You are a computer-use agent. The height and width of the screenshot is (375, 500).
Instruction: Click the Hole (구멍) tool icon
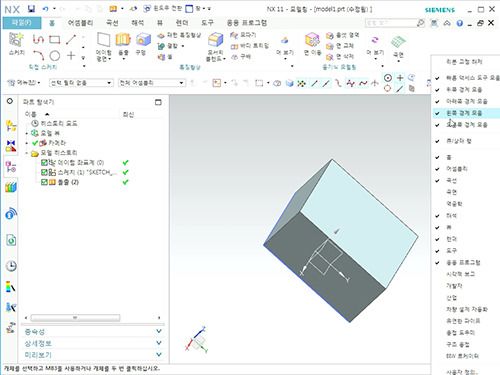click(x=143, y=40)
